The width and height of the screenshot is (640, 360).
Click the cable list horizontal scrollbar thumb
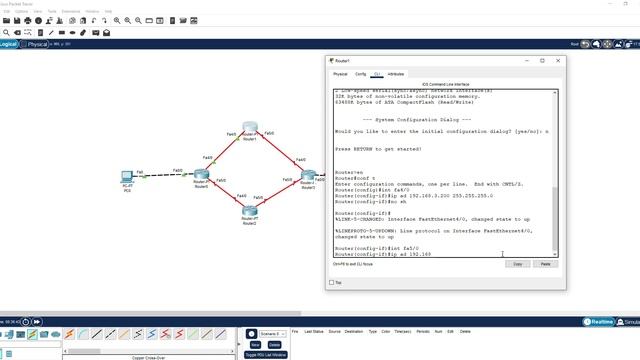click(84, 351)
